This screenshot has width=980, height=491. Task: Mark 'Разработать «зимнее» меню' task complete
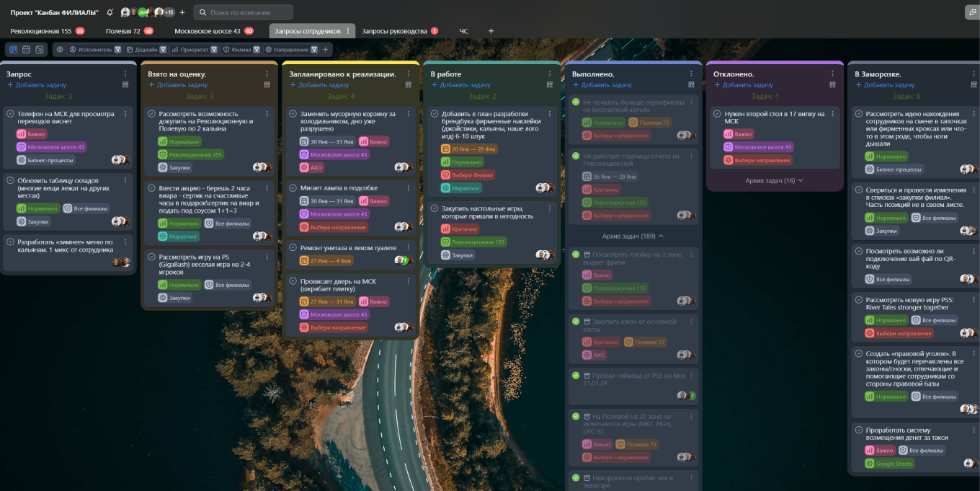point(10,242)
